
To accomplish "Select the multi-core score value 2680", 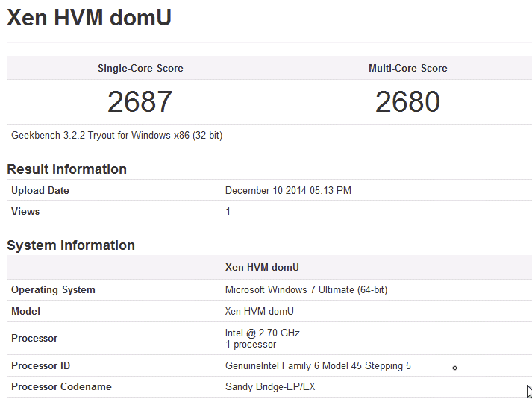I will coord(408,101).
